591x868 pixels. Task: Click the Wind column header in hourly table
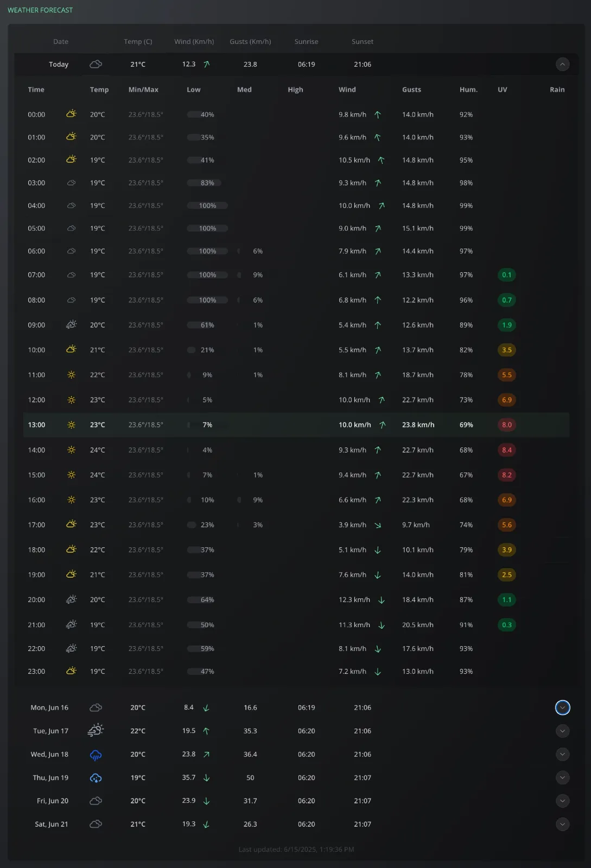[347, 90]
